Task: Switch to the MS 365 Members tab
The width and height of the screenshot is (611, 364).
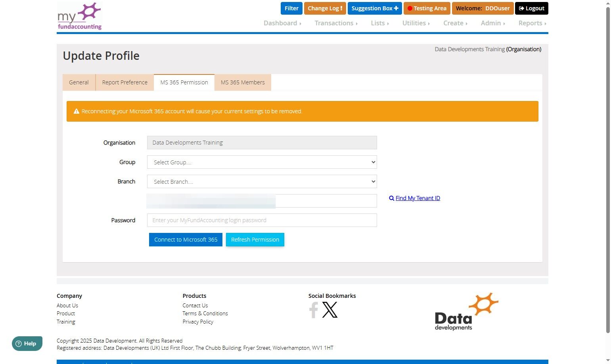Action: click(x=243, y=82)
